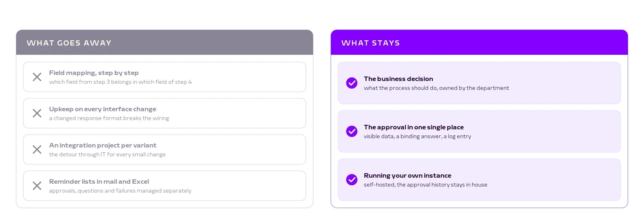Click the subtitle about changed response format
This screenshot has width=644, height=224.
coord(109,118)
